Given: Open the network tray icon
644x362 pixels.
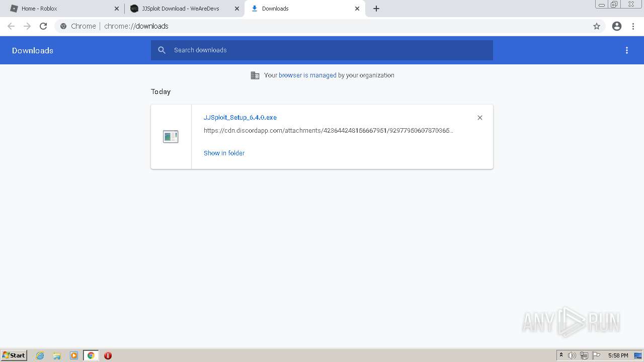Looking at the screenshot, I should pos(584,355).
